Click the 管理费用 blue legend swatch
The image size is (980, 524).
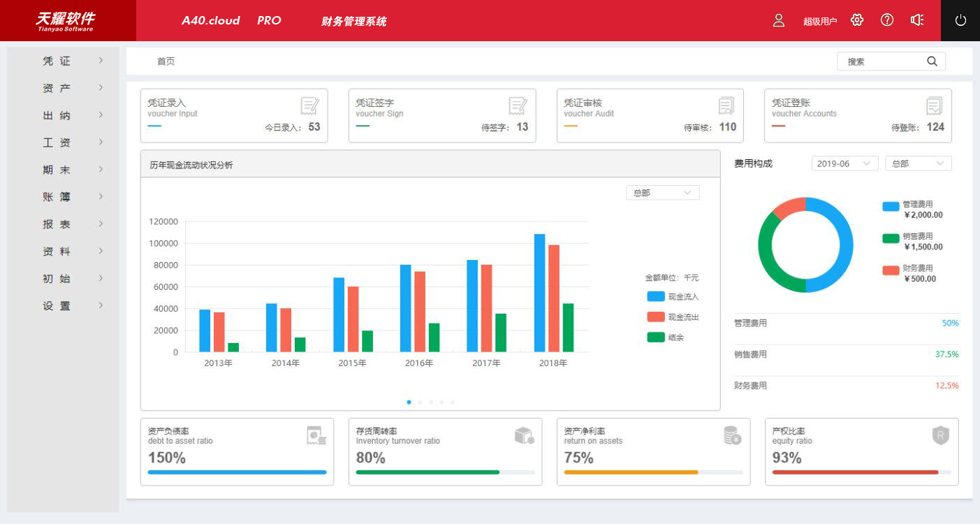891,207
